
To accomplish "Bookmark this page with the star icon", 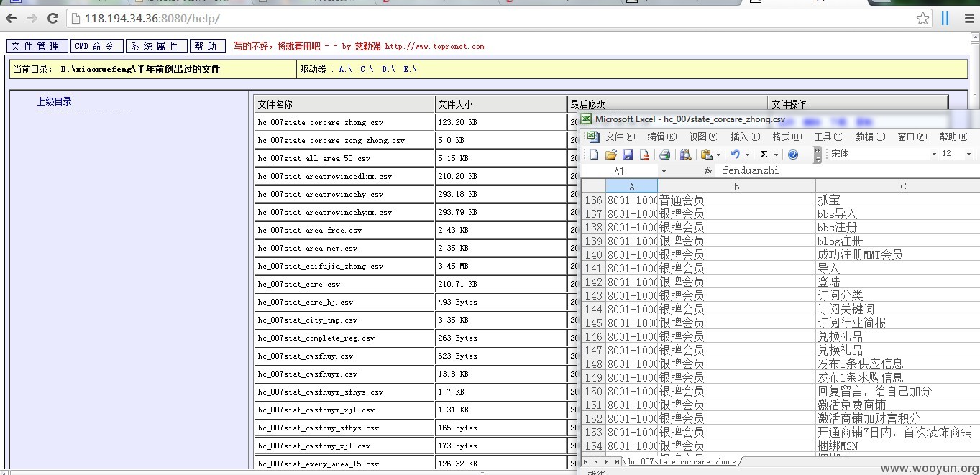I will (922, 19).
